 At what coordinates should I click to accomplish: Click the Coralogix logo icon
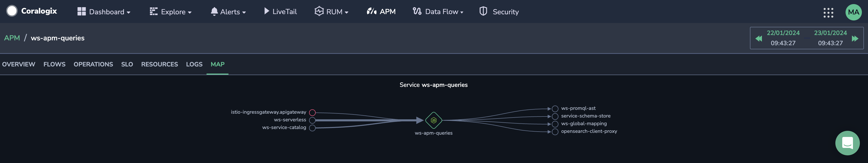(12, 11)
